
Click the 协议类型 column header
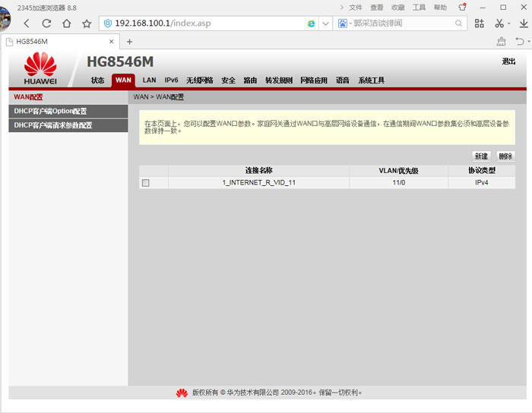481,170
